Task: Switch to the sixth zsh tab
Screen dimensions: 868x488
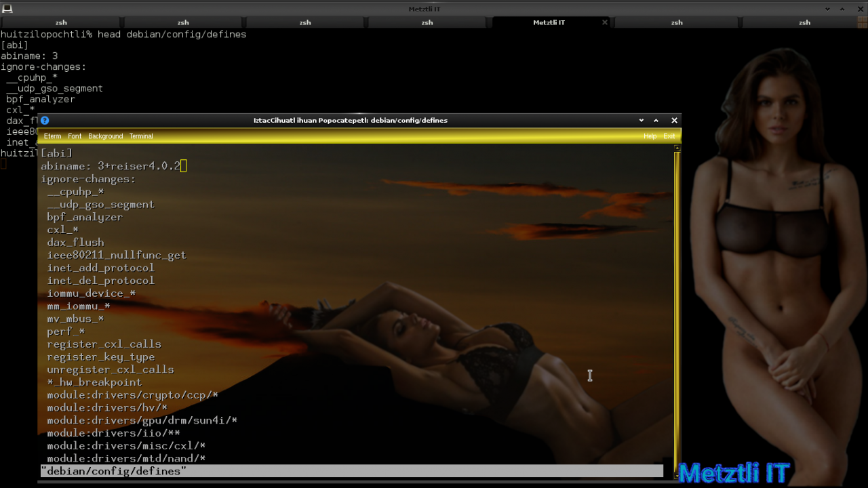Action: pos(677,22)
